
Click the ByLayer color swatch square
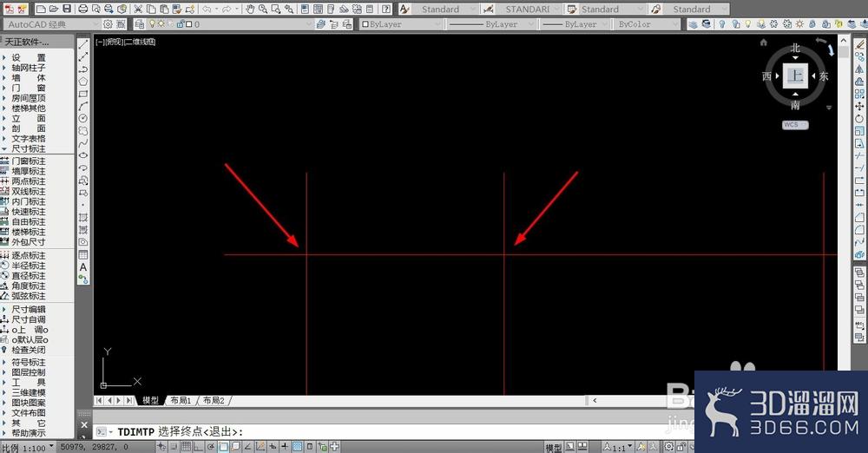365,24
